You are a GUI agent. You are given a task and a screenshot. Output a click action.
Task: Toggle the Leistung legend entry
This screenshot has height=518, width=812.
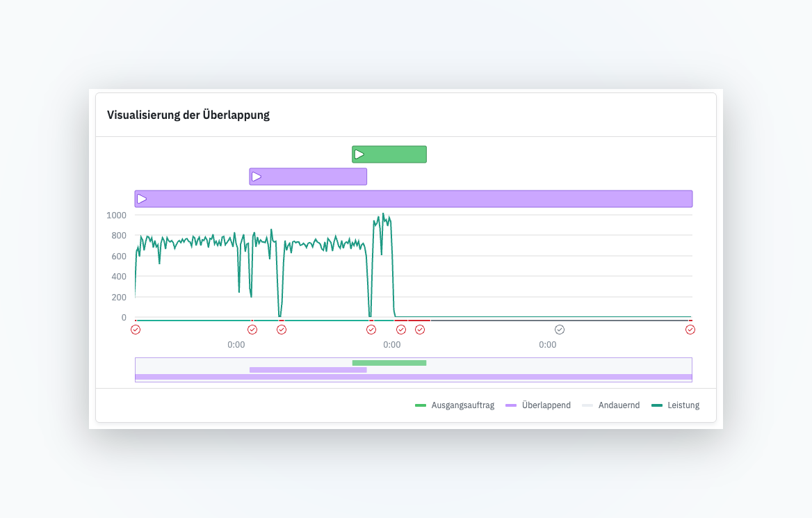coord(675,405)
